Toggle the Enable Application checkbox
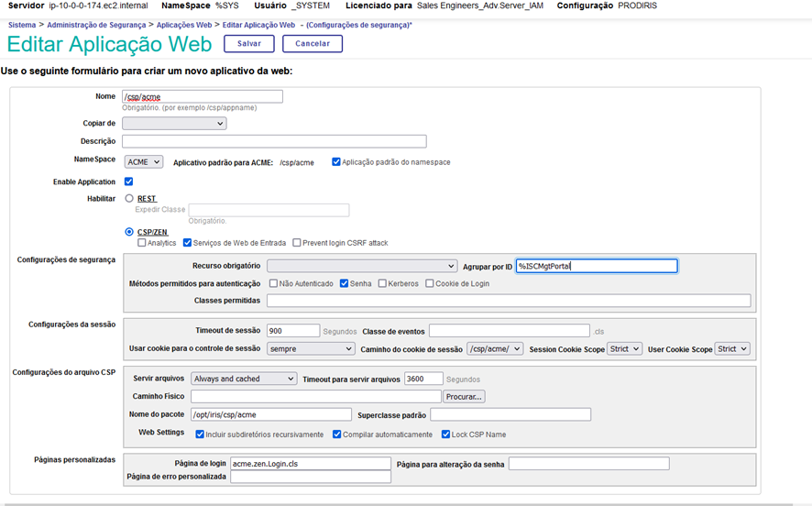Screen dimensions: 812x506 pyautogui.click(x=128, y=182)
